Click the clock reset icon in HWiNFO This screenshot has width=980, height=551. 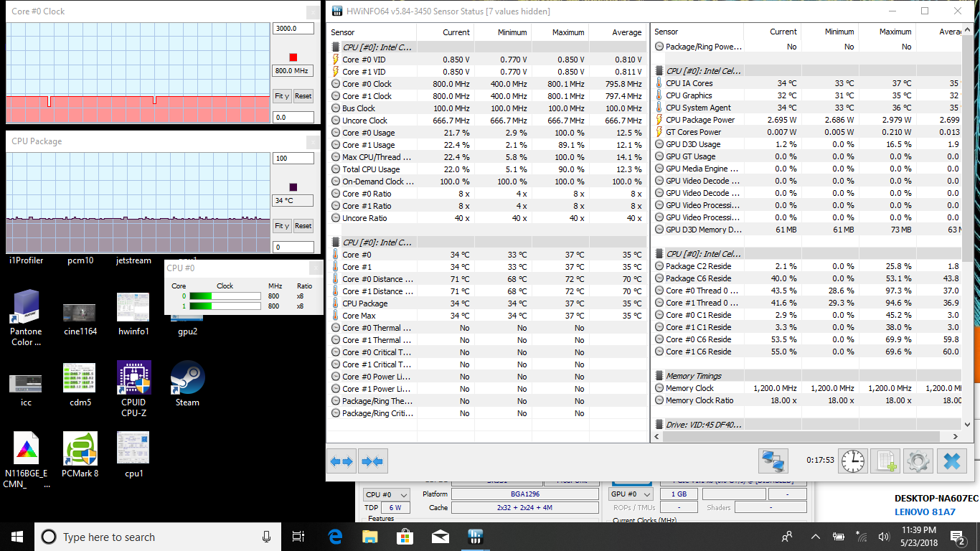[852, 461]
